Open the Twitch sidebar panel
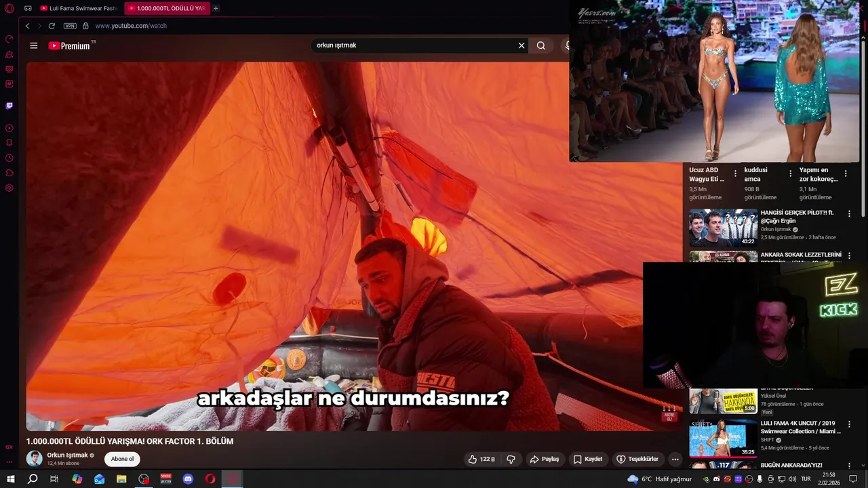Image resolution: width=868 pixels, height=488 pixels. (9, 106)
